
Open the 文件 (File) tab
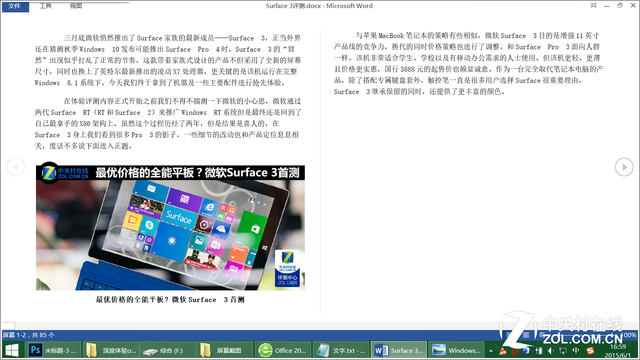(x=15, y=6)
